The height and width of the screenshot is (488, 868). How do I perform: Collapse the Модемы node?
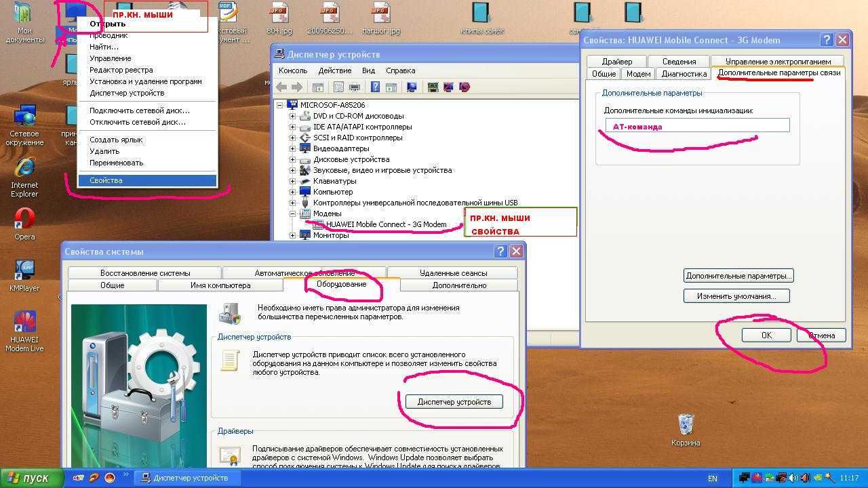pyautogui.click(x=292, y=213)
